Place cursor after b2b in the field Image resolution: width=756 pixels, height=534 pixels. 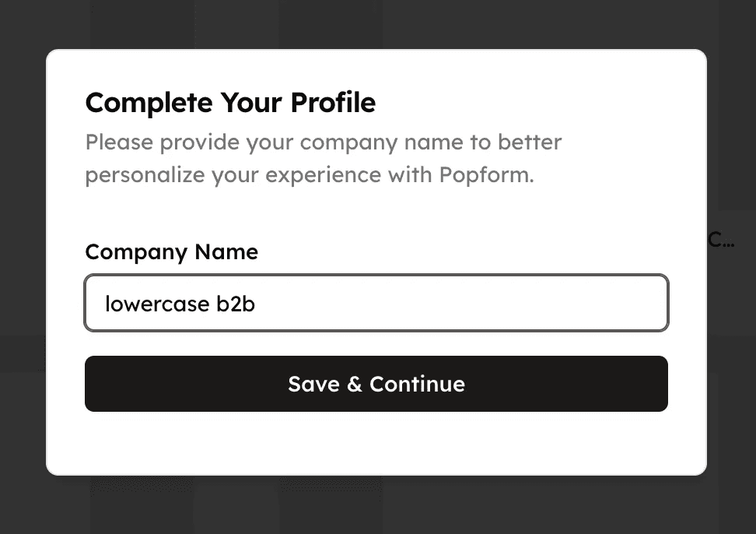[257, 304]
